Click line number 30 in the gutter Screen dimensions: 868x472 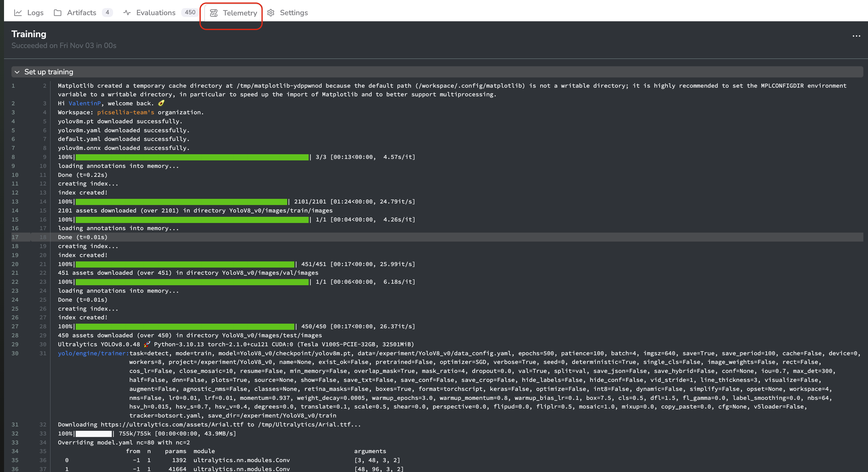point(15,353)
